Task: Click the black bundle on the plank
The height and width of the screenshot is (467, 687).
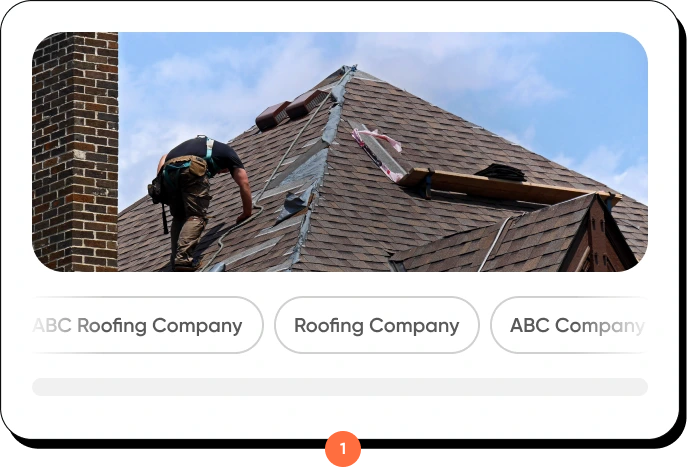Action: tap(502, 172)
